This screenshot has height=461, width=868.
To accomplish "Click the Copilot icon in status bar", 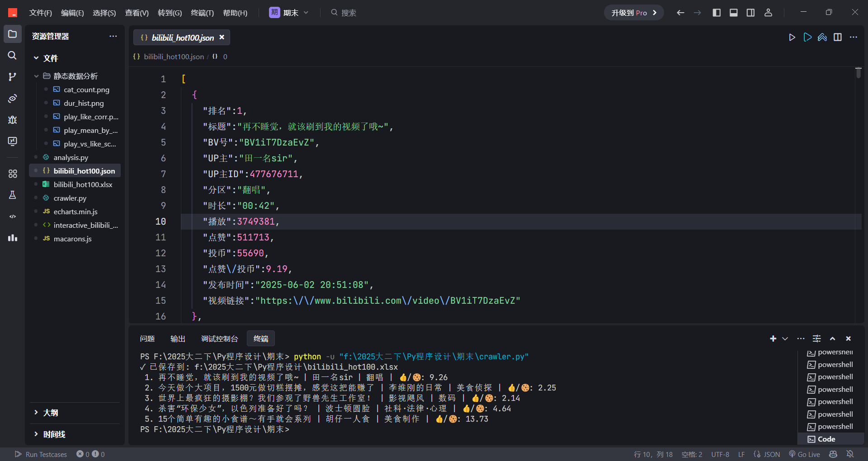I will (833, 454).
